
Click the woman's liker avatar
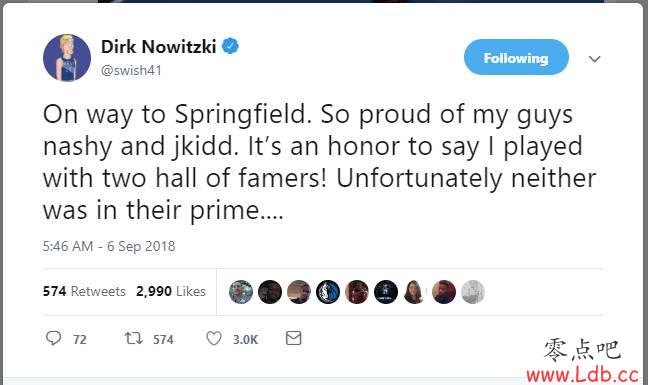pos(415,292)
